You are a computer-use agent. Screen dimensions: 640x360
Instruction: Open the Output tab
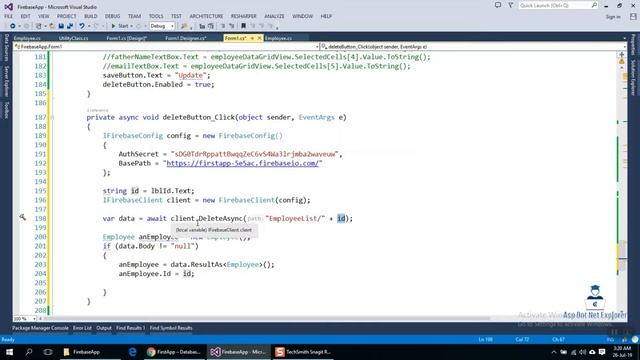coord(104,328)
